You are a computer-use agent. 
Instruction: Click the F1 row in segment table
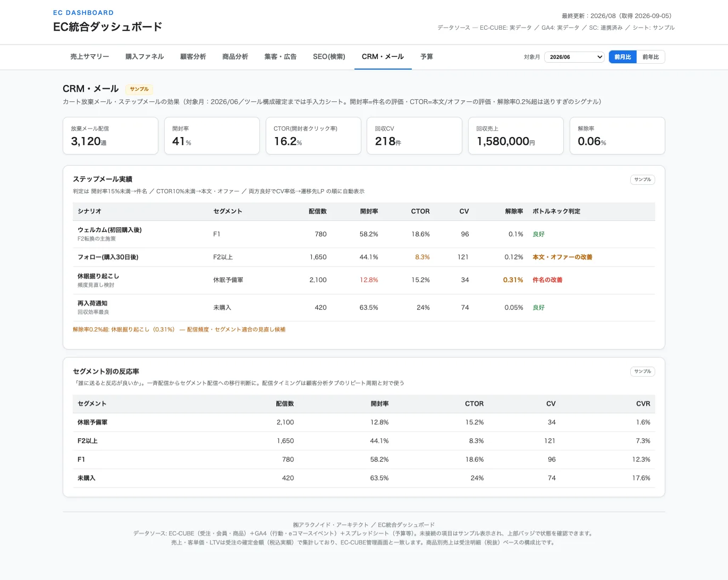364,459
